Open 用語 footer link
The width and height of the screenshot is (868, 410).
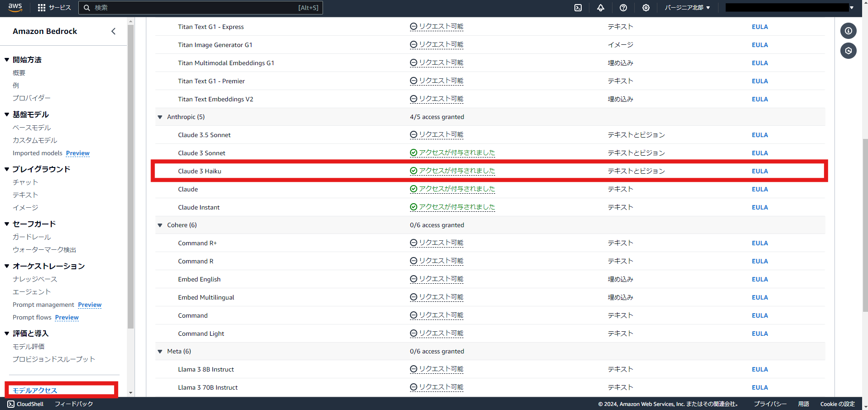coord(804,404)
